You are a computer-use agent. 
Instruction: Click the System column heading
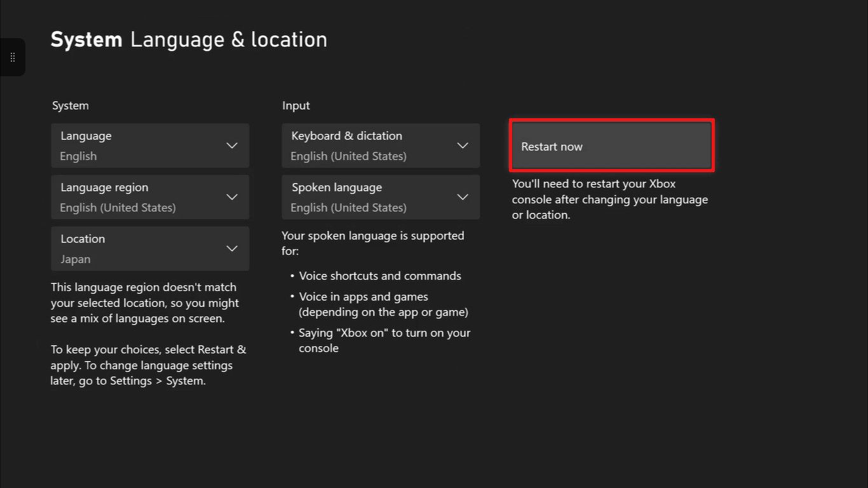click(71, 105)
